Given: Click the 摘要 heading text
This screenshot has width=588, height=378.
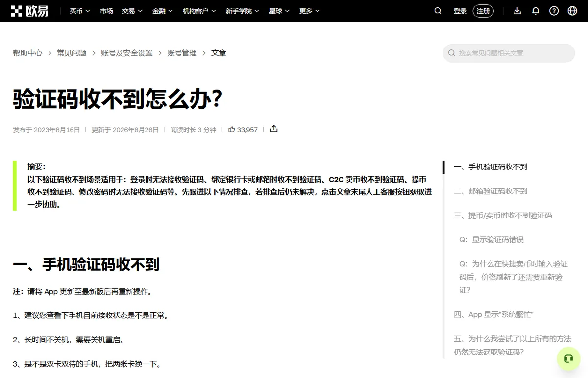Looking at the screenshot, I should coord(36,166).
